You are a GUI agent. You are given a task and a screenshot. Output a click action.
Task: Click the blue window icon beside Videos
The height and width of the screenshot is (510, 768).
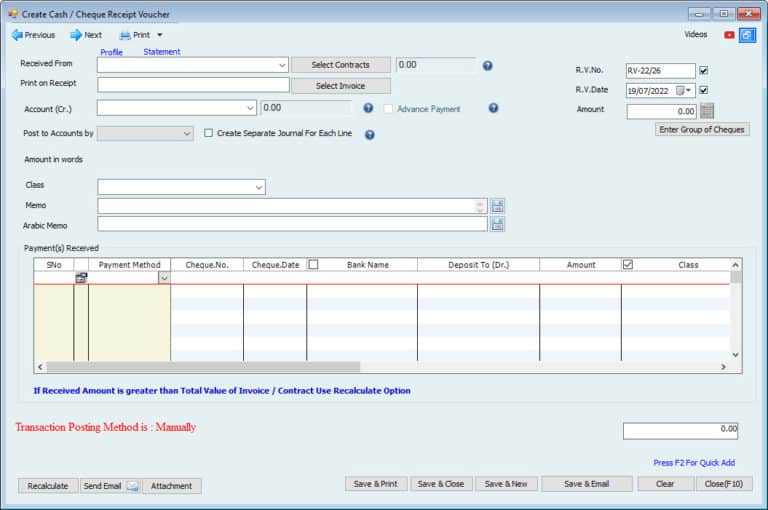point(747,35)
